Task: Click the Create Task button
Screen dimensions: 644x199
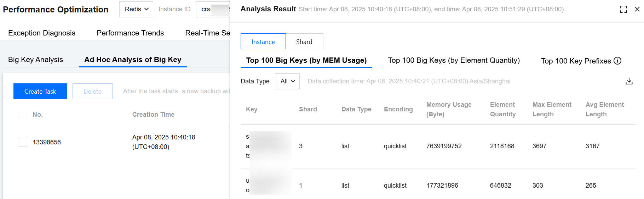Action: click(40, 91)
